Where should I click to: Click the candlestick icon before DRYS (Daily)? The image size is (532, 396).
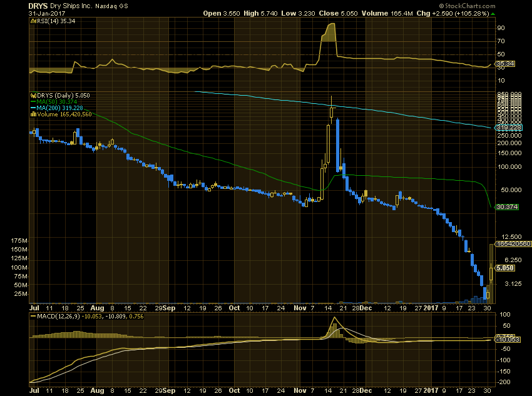pos(33,96)
